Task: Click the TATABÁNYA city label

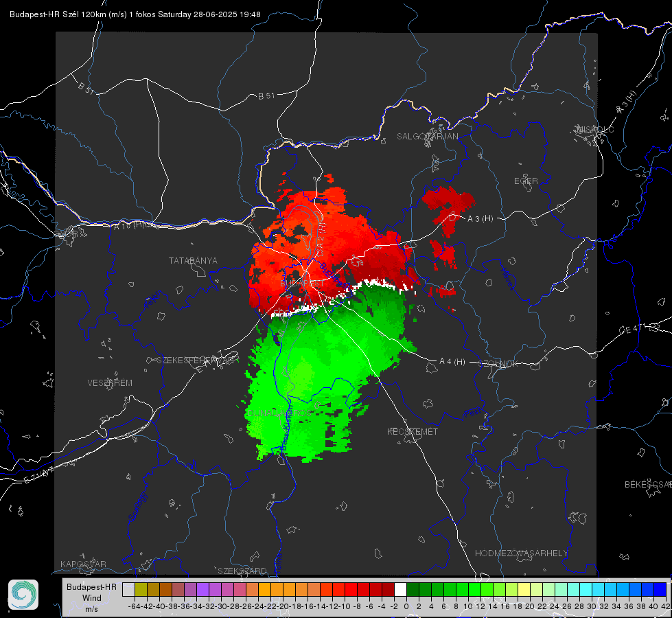Action: (193, 260)
